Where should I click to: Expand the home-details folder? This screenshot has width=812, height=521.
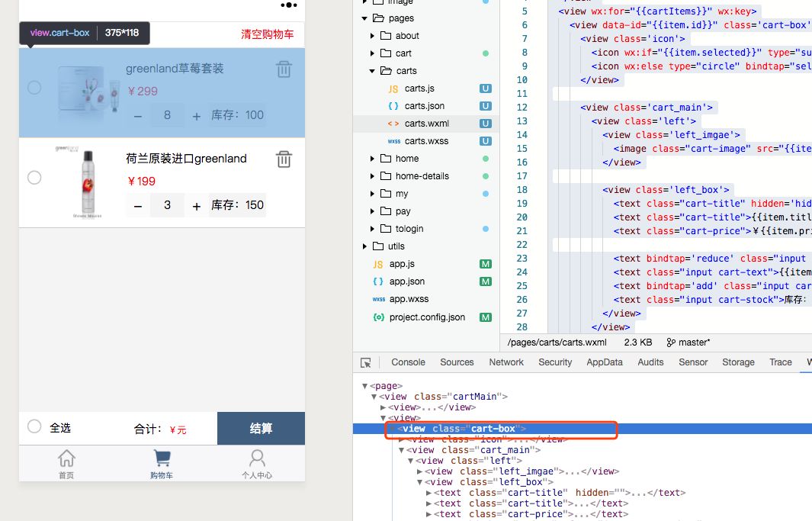point(372,176)
